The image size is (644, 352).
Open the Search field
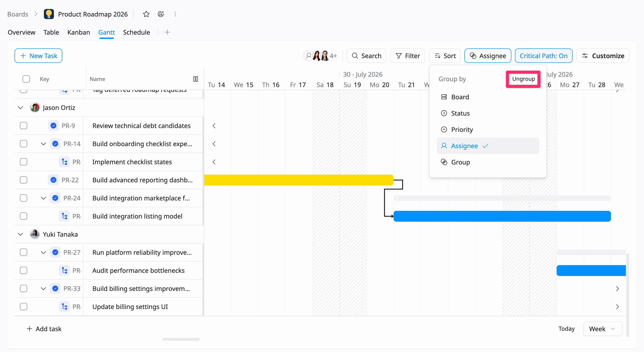pyautogui.click(x=367, y=56)
